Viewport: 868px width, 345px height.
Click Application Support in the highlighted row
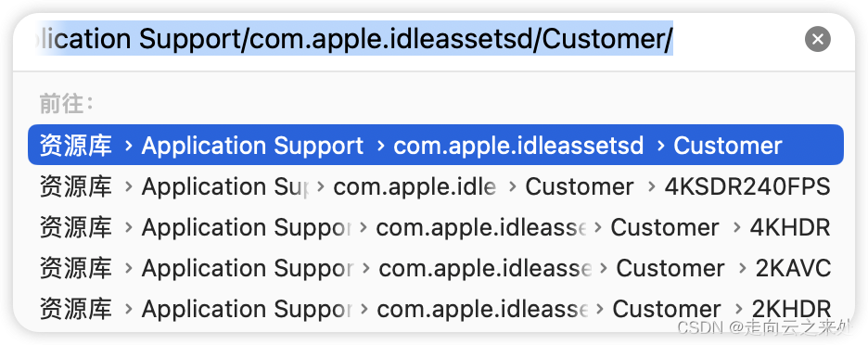point(252,146)
